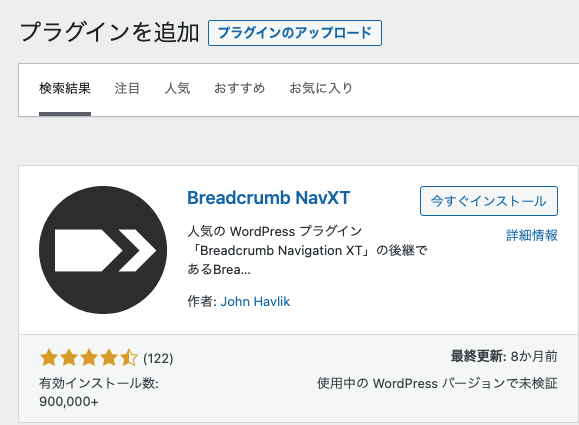Open the 検索結果 tab
Screen dimensions: 579x425
point(65,89)
